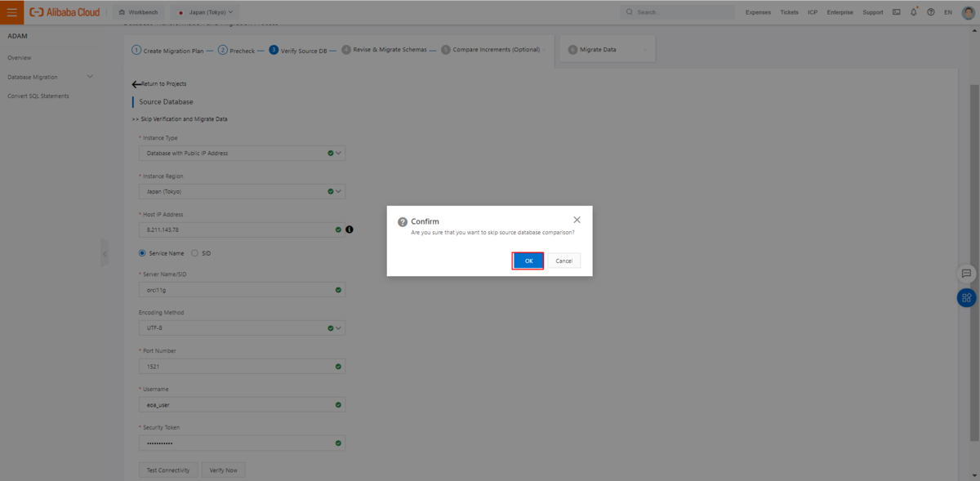
Task: Click the chat feedback floating icon
Action: tap(966, 274)
